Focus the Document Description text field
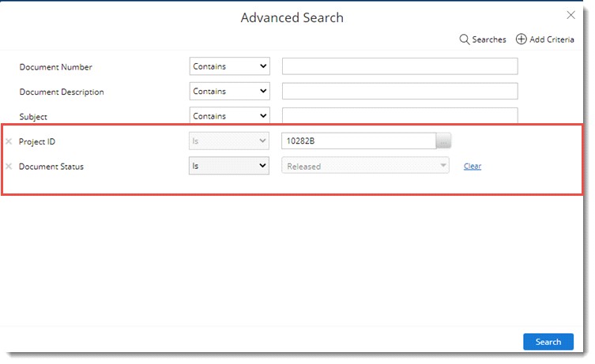595x364 pixels. 399,92
